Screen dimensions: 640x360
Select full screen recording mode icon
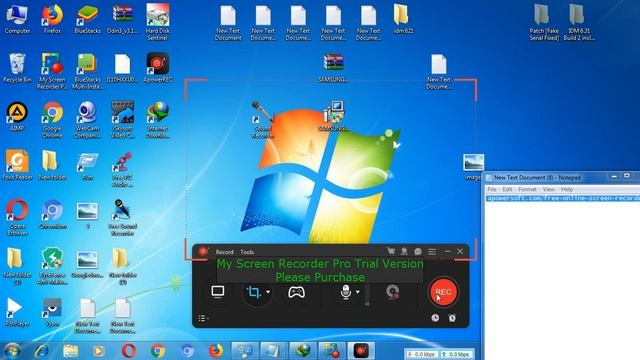click(218, 292)
